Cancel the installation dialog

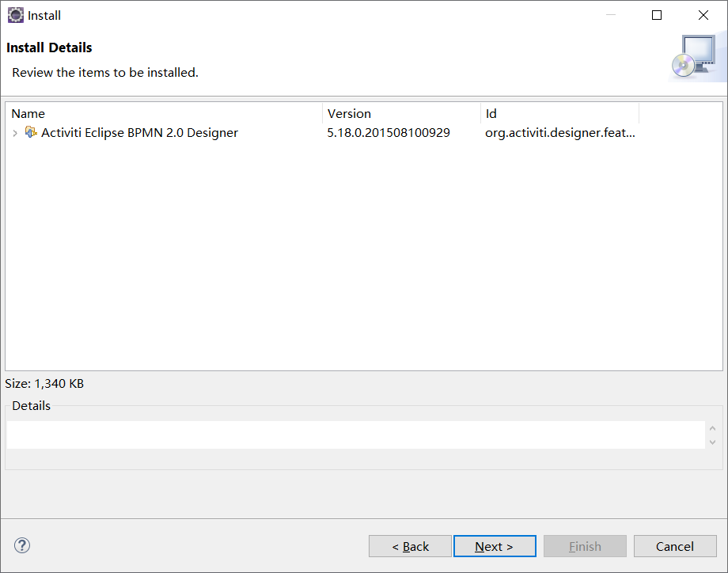click(x=675, y=546)
